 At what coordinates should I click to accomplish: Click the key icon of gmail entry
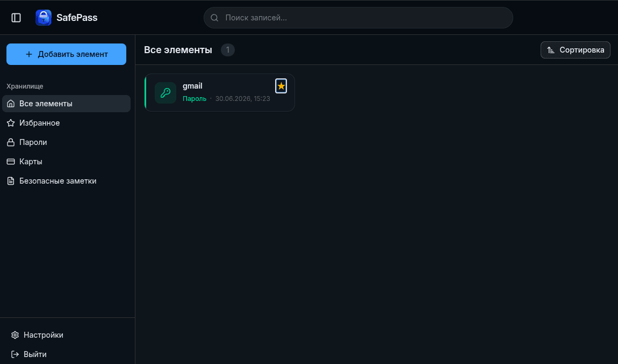[x=166, y=93]
